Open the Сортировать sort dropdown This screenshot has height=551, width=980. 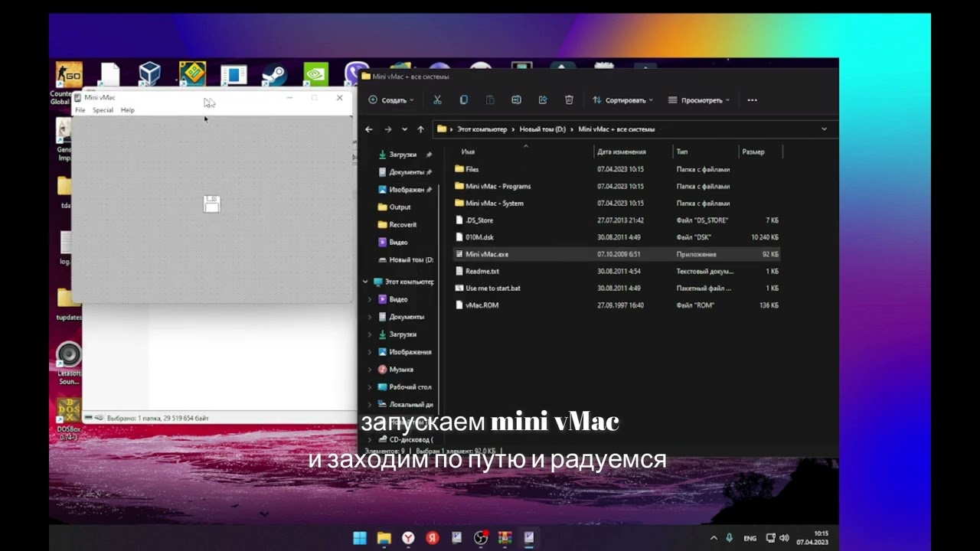[x=622, y=100]
